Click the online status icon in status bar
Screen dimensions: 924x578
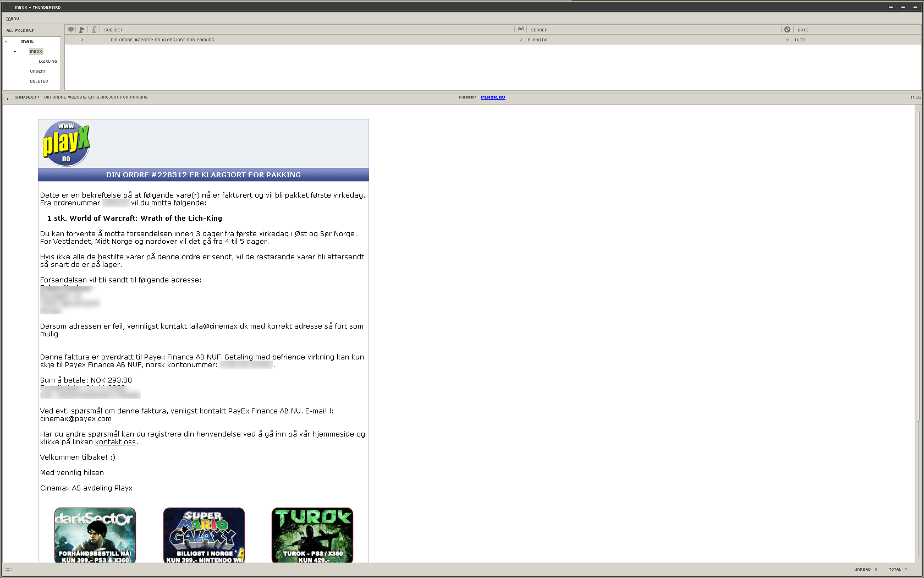pyautogui.click(x=8, y=570)
